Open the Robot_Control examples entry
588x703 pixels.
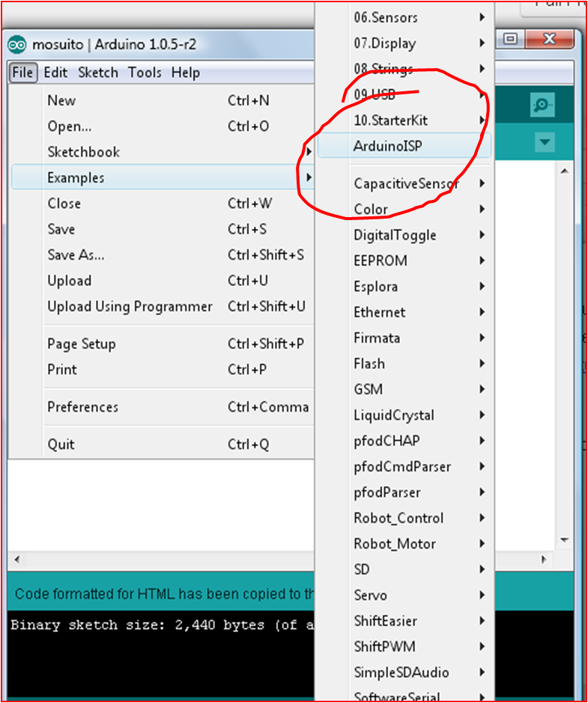(x=404, y=518)
